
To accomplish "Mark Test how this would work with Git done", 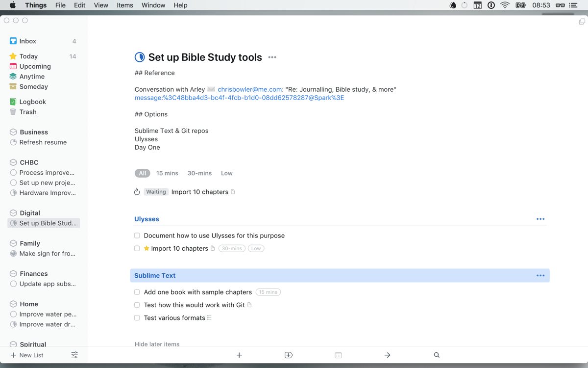I will click(x=137, y=305).
